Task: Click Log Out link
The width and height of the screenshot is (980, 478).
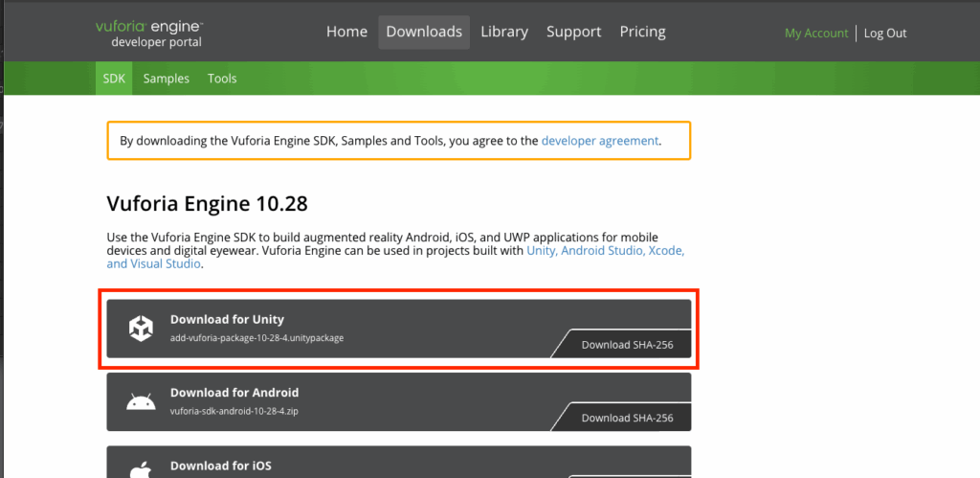Action: [x=885, y=34]
